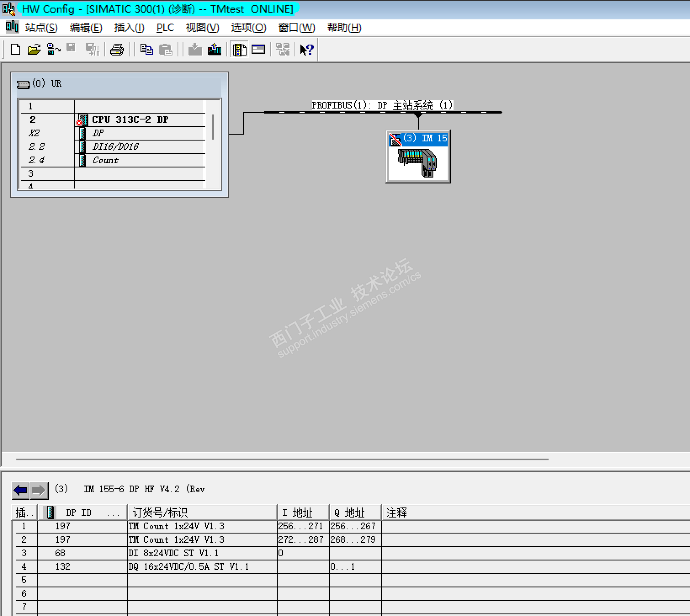This screenshot has width=690, height=616.
Task: Open the 视图(V) menu
Action: (x=202, y=27)
